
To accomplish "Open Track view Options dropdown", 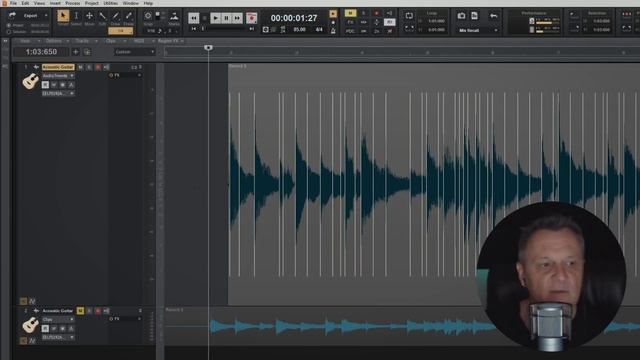I will coord(56,41).
